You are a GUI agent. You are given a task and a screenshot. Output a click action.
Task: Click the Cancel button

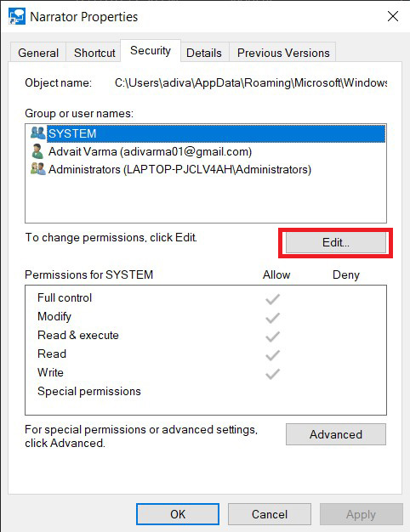(x=270, y=514)
